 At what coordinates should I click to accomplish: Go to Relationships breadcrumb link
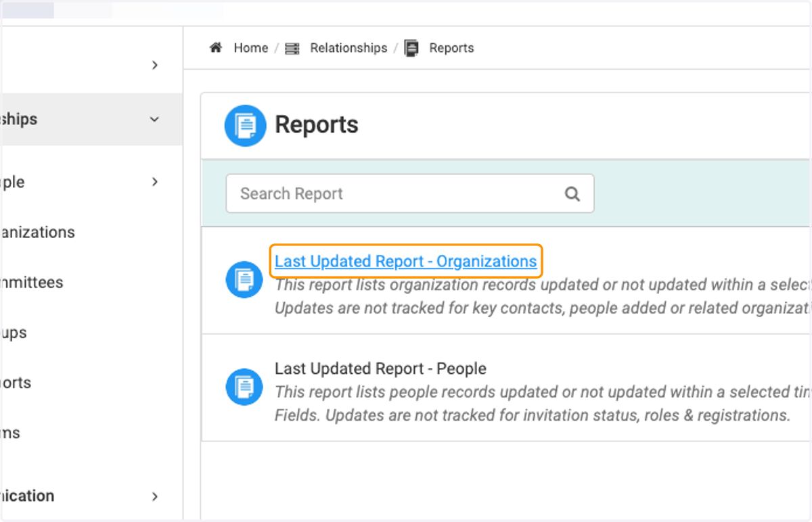tap(348, 48)
